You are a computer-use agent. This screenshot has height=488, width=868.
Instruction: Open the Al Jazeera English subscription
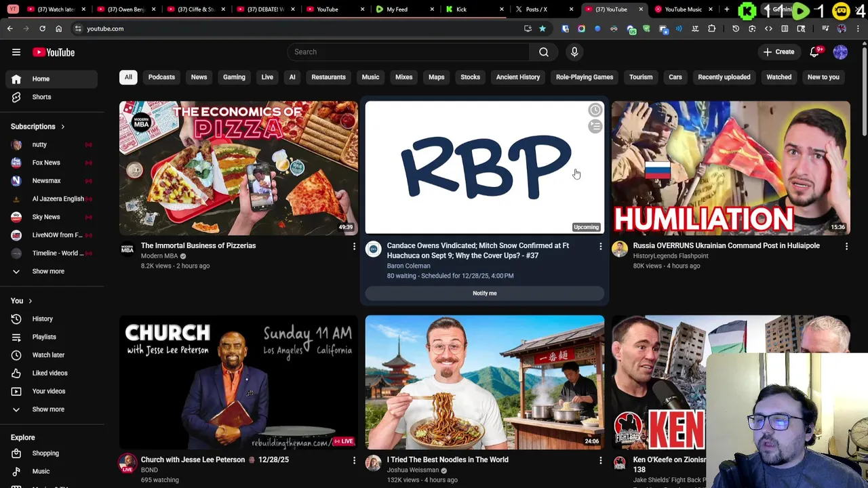click(x=52, y=199)
